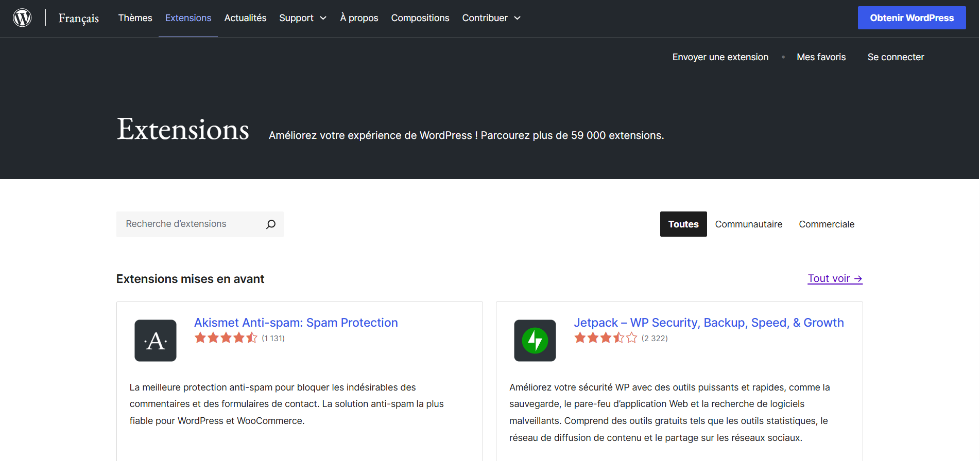This screenshot has height=461, width=980.
Task: Open the À propos page
Action: coord(359,18)
